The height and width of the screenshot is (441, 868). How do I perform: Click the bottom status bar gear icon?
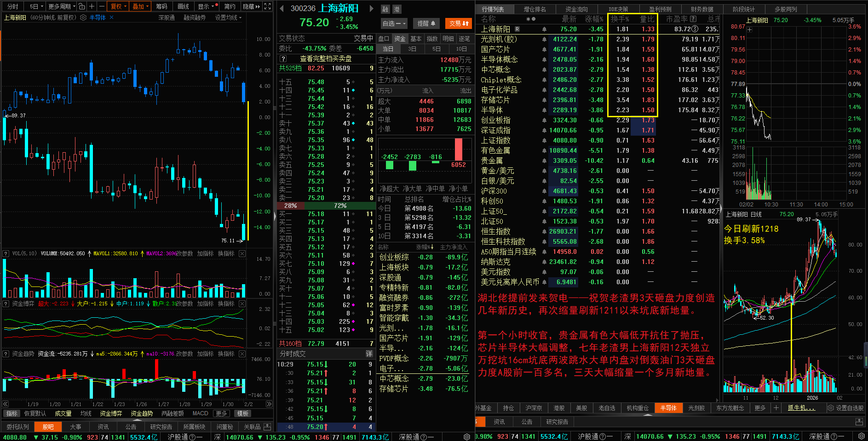pos(862,436)
